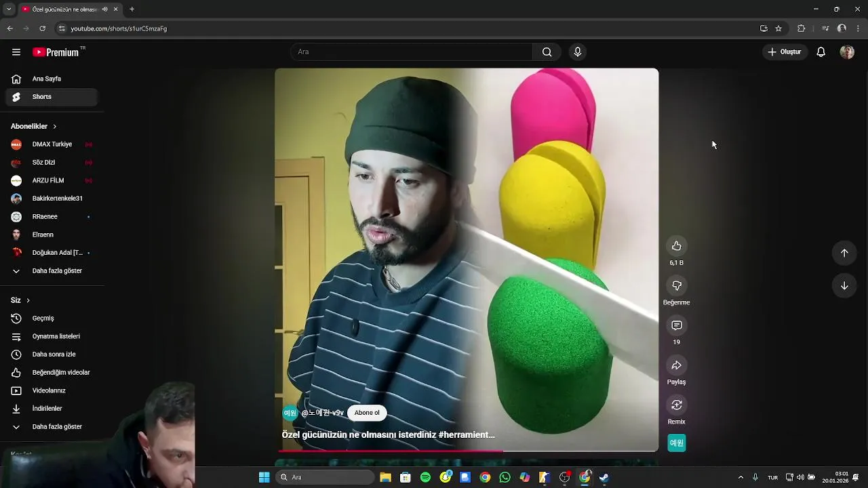The image size is (868, 488).
Task: Open WhatsApp from the taskbar
Action: pyautogui.click(x=505, y=477)
